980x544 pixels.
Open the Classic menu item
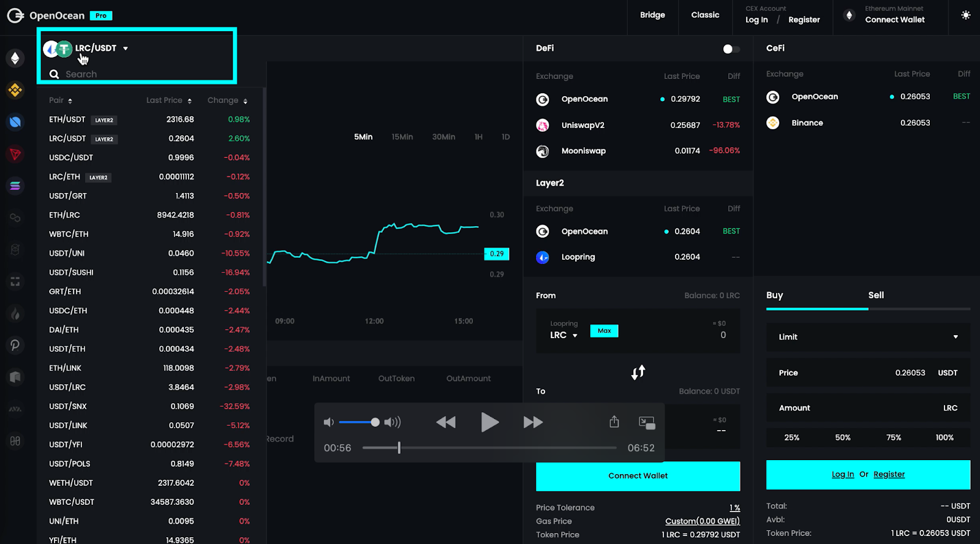click(x=705, y=15)
